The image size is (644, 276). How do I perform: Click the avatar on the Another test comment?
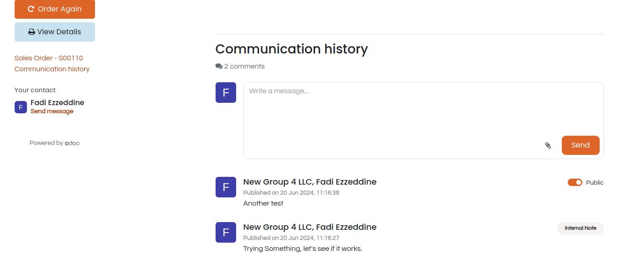[226, 187]
